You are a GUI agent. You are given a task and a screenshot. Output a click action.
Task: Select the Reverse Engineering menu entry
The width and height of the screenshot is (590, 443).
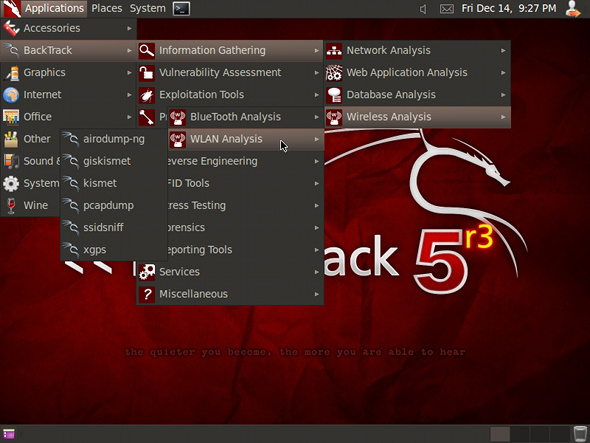pyautogui.click(x=245, y=161)
